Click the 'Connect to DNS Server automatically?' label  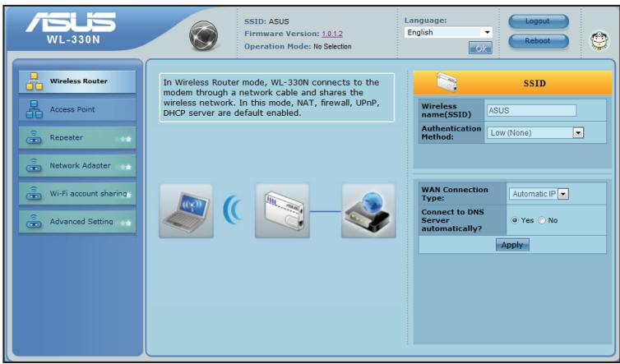[x=453, y=220]
